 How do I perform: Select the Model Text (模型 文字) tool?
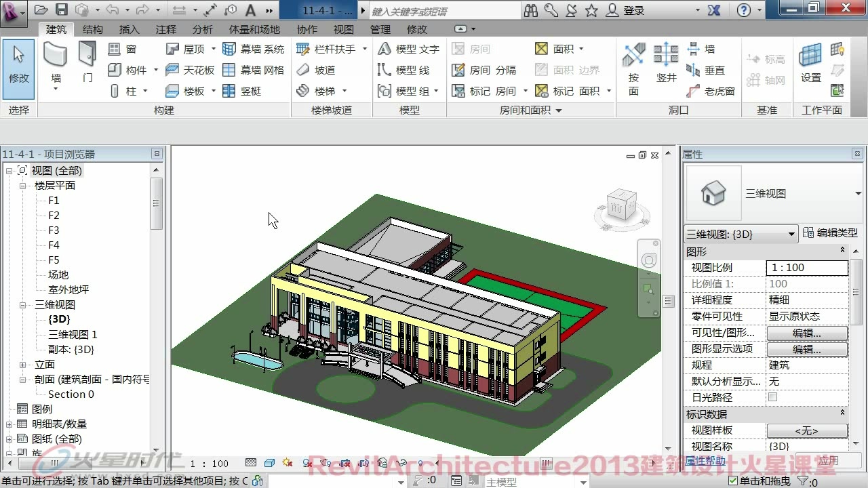[409, 49]
